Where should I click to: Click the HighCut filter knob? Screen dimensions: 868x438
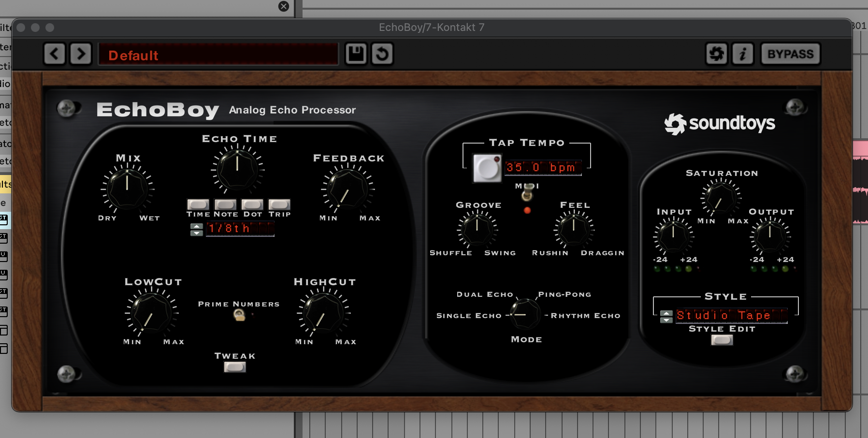[323, 312]
